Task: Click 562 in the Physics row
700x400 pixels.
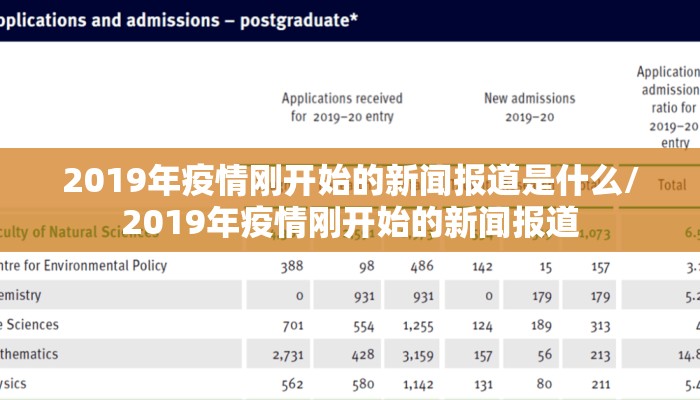Action: click(292, 384)
